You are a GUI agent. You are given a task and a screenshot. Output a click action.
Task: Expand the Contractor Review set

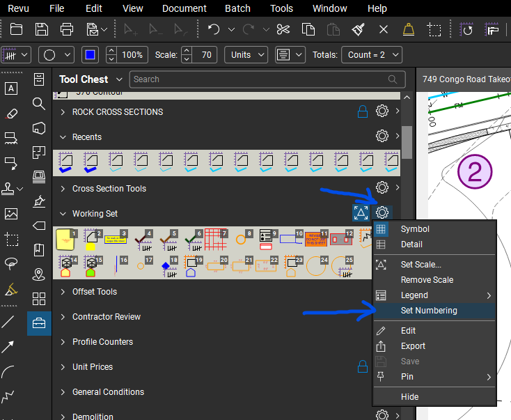coord(63,317)
